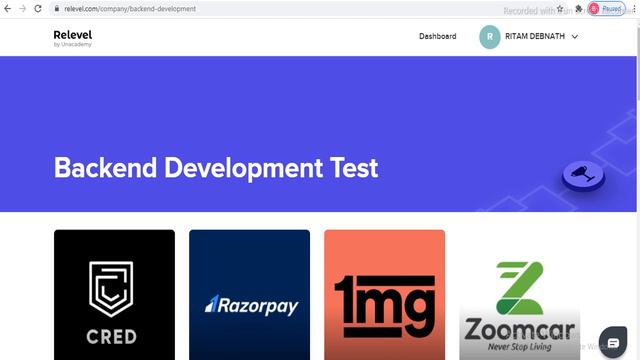Click the padlock site info icon
This screenshot has height=360, width=640.
[x=57, y=9]
